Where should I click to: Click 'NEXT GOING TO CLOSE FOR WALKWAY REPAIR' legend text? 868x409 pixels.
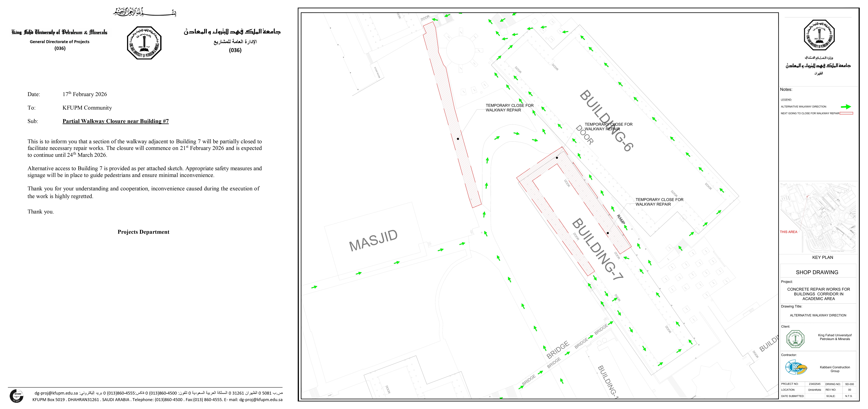point(810,113)
